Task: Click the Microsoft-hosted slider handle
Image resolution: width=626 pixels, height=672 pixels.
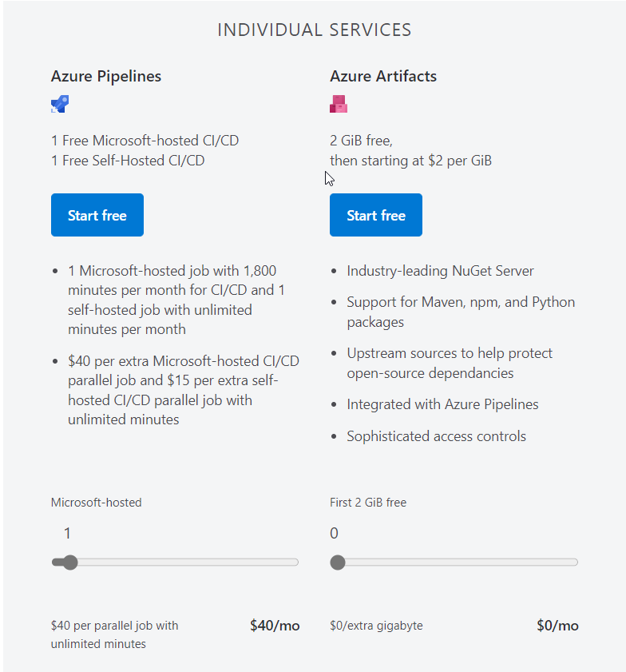Action: [70, 563]
